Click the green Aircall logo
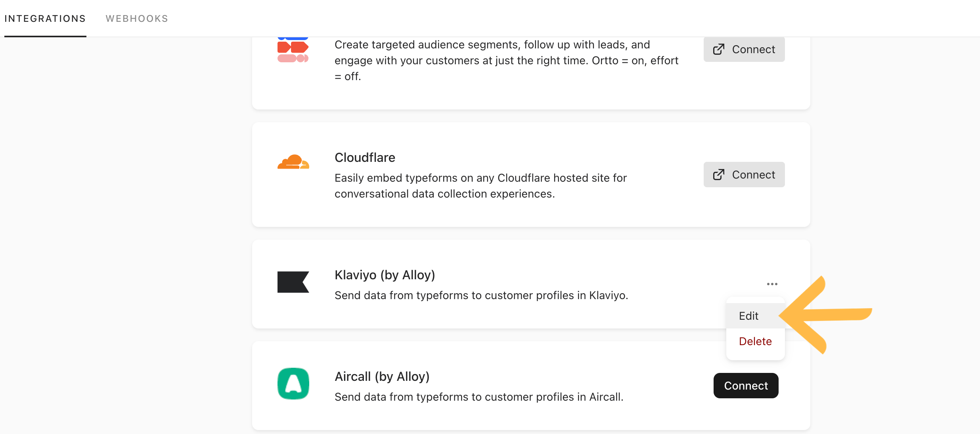Viewport: 980px width, 434px height. coord(293,384)
